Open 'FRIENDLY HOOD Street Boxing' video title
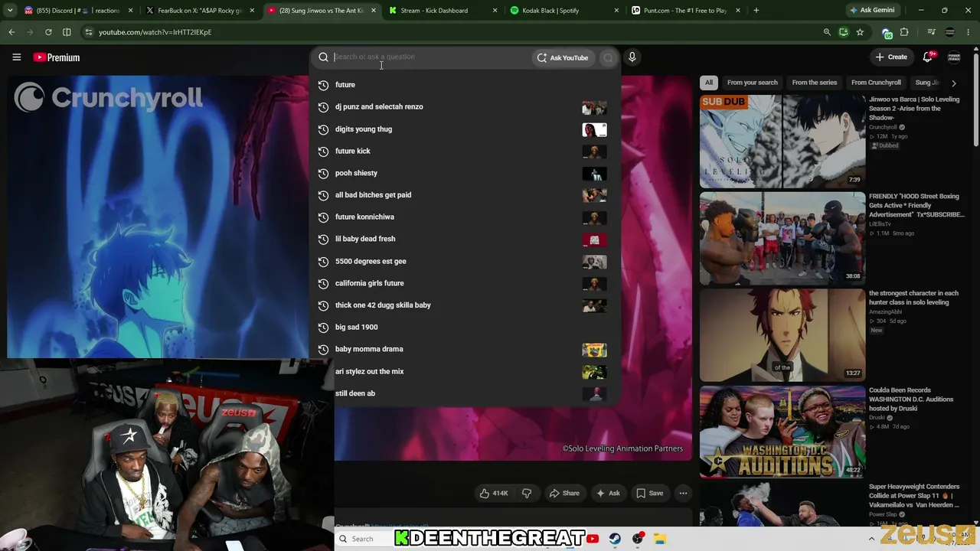This screenshot has height=551, width=980. click(916, 206)
